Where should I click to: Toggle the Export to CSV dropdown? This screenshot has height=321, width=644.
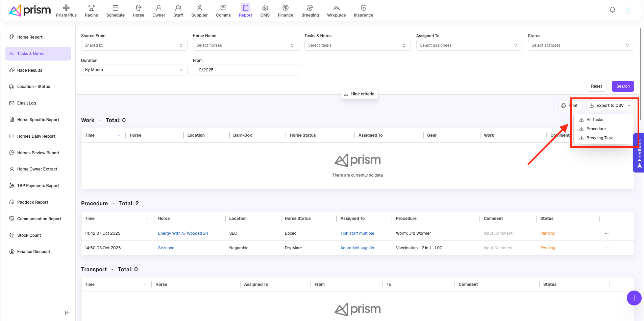pos(610,106)
